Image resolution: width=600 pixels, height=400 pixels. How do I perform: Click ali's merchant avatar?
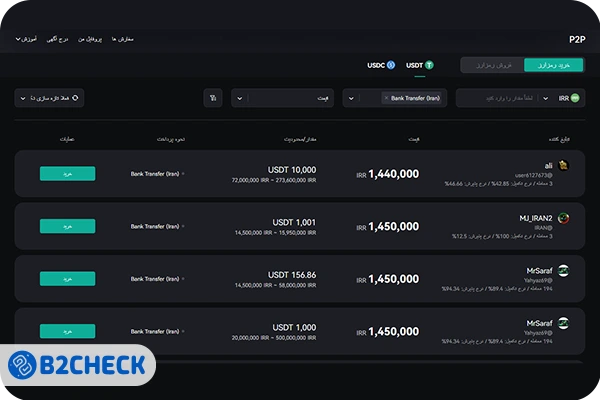tap(563, 166)
